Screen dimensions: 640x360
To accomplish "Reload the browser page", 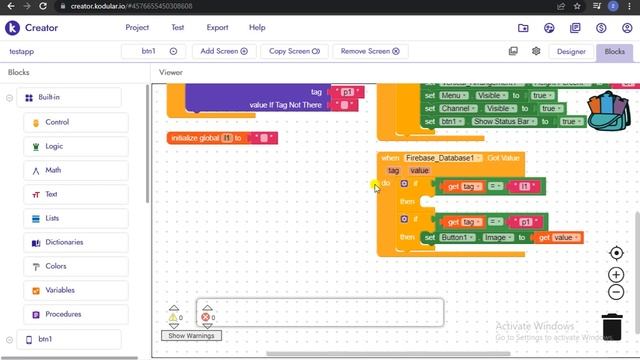I will (x=42, y=6).
